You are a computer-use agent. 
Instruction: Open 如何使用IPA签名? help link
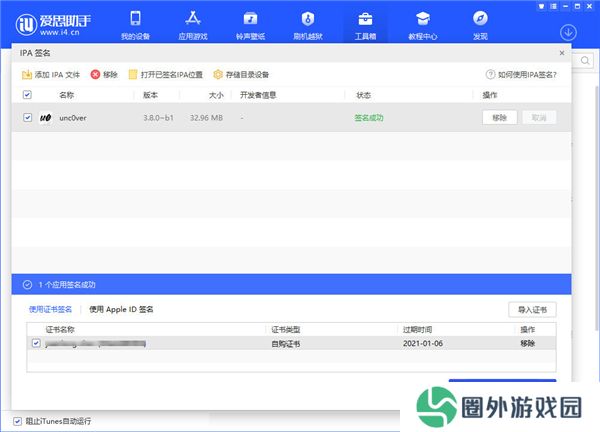[521, 75]
